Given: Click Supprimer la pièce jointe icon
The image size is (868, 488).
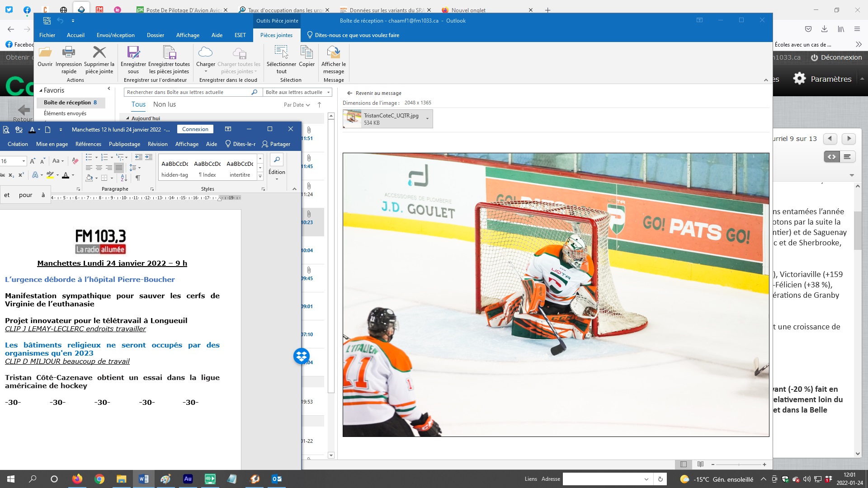Looking at the screenshot, I should (x=99, y=53).
